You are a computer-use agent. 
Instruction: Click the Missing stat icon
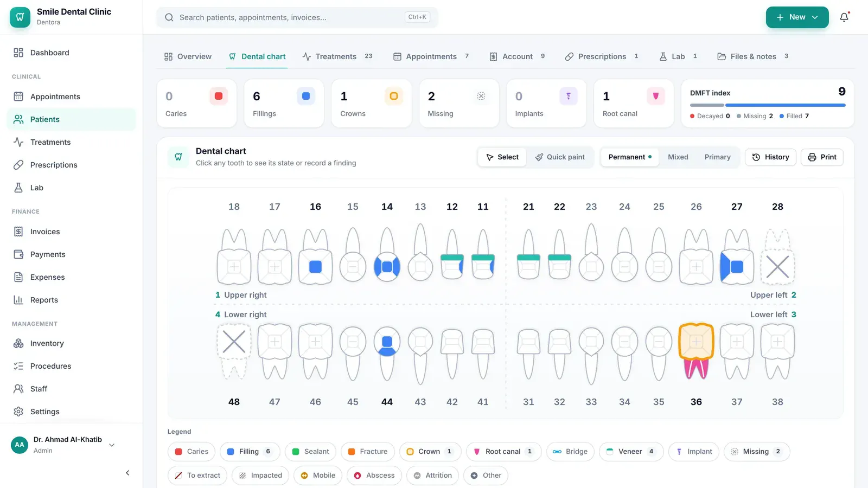coord(481,96)
